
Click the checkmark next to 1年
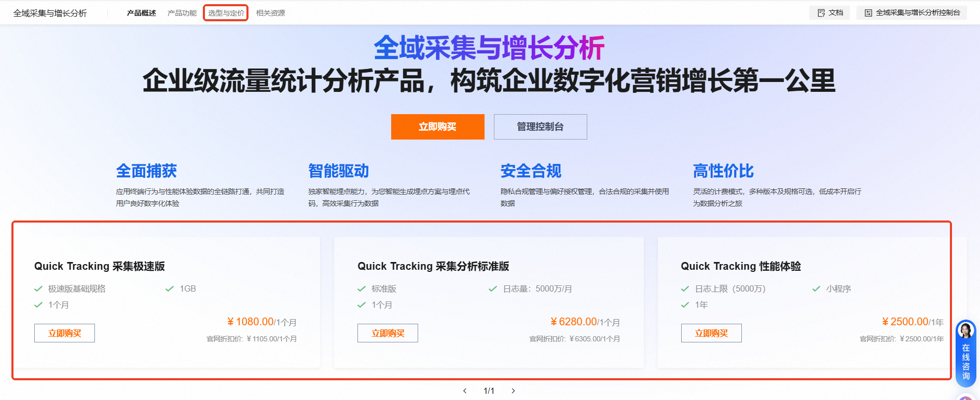pyautogui.click(x=685, y=305)
